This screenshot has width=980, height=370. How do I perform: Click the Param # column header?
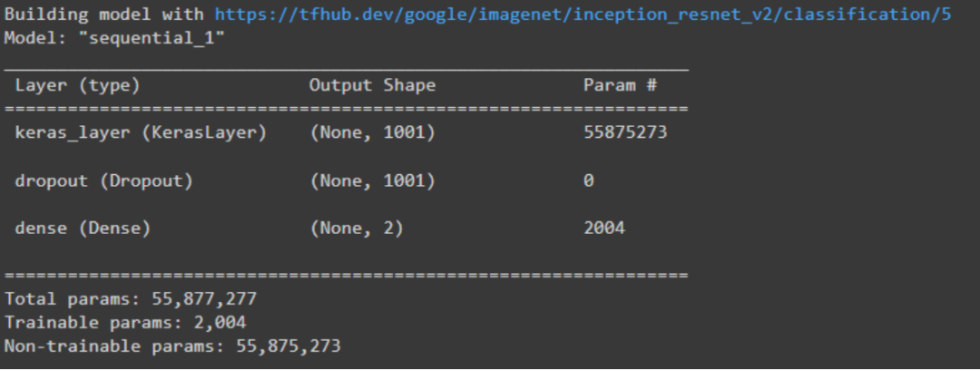tap(620, 85)
